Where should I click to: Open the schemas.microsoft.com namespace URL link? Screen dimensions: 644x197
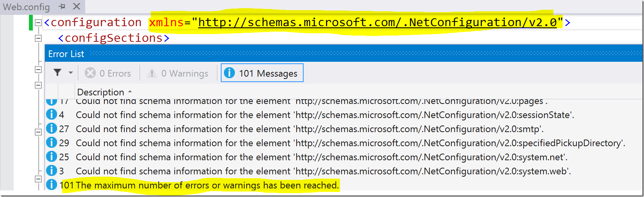[377, 23]
